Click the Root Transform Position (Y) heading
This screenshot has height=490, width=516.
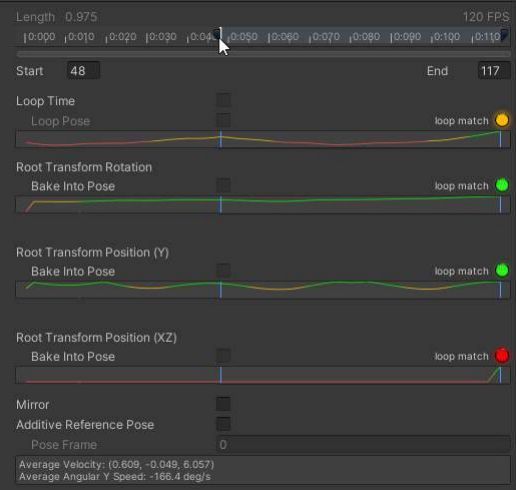(92, 252)
